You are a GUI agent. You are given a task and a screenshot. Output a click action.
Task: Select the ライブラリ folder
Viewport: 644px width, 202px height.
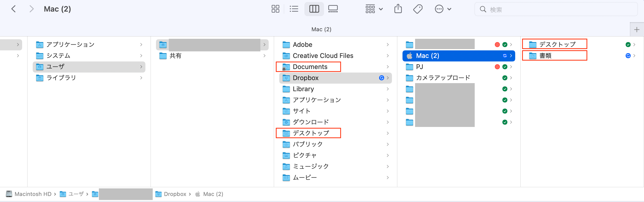[89, 78]
